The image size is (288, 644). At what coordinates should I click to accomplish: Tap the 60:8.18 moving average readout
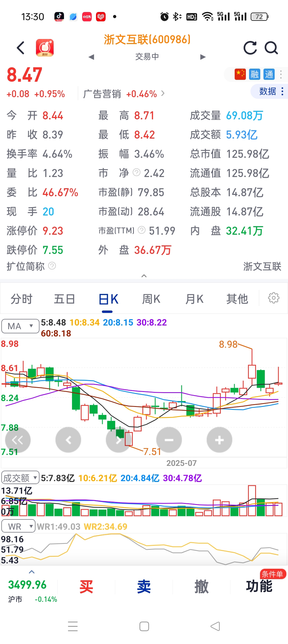click(56, 333)
